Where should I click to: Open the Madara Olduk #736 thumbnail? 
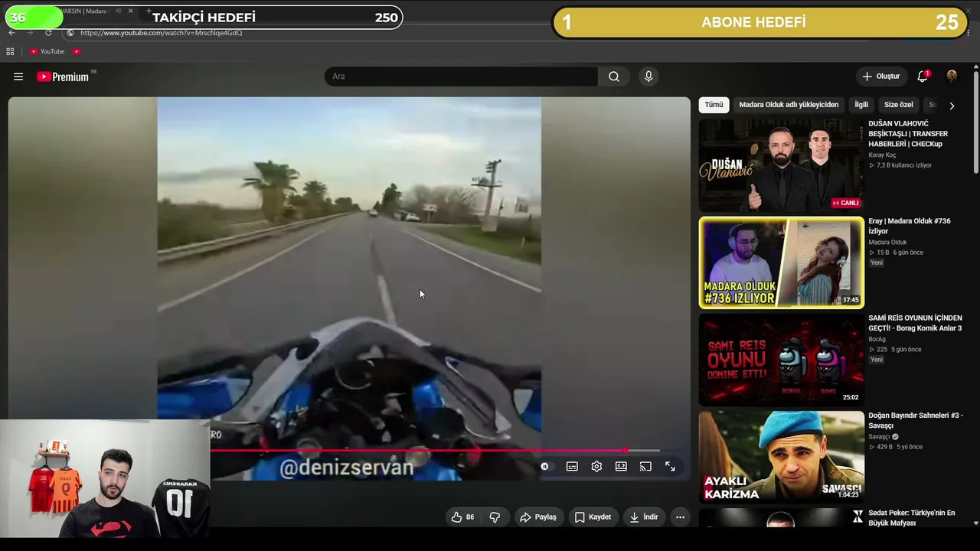781,262
